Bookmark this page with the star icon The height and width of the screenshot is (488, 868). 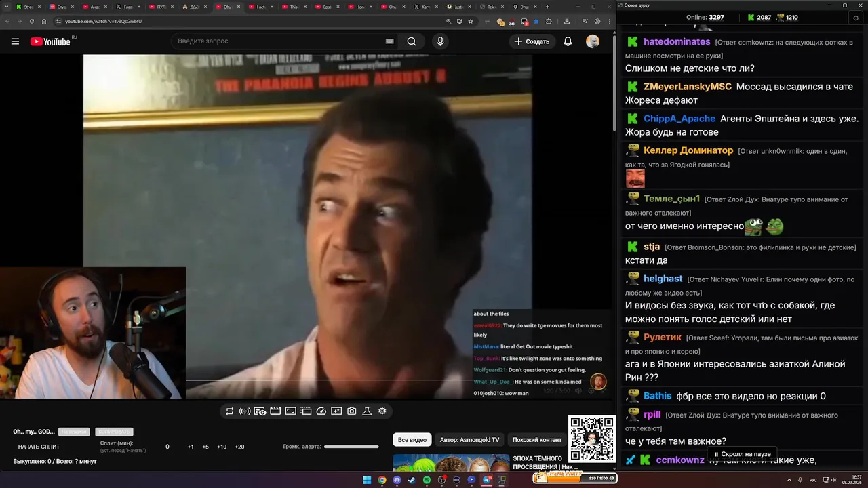[471, 21]
